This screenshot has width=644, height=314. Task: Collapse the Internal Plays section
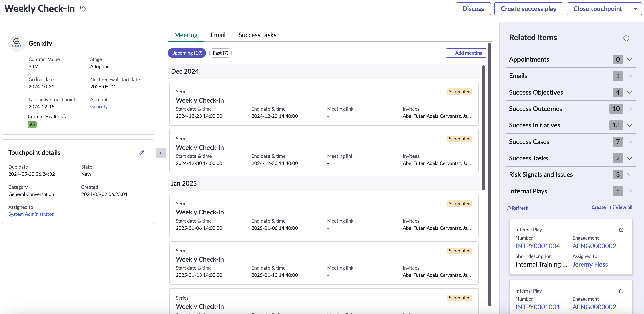(x=630, y=191)
